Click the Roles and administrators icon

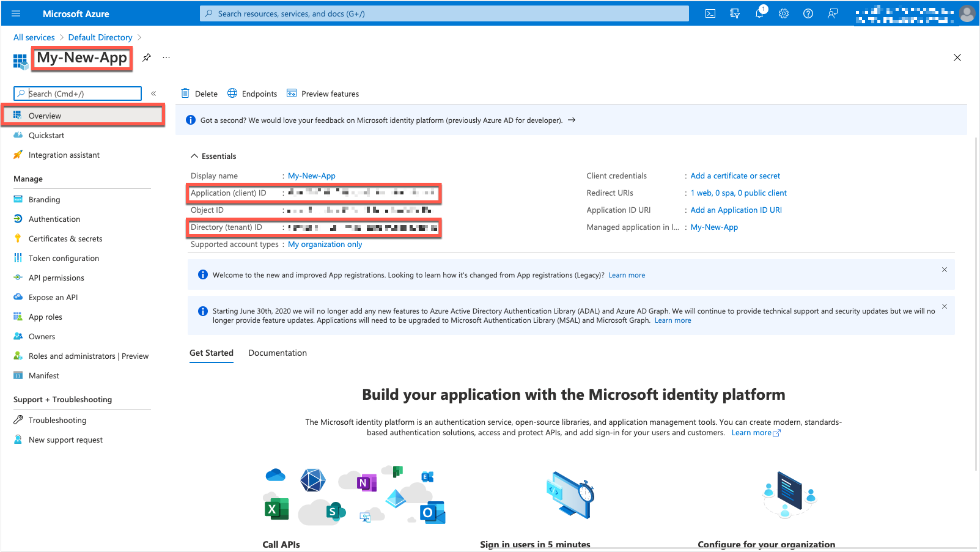[x=18, y=356]
